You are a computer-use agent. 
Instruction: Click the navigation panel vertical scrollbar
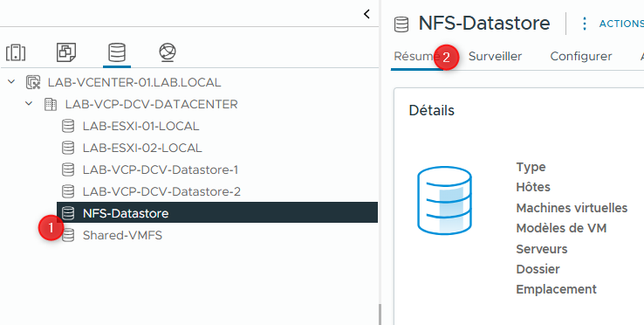pos(380,315)
